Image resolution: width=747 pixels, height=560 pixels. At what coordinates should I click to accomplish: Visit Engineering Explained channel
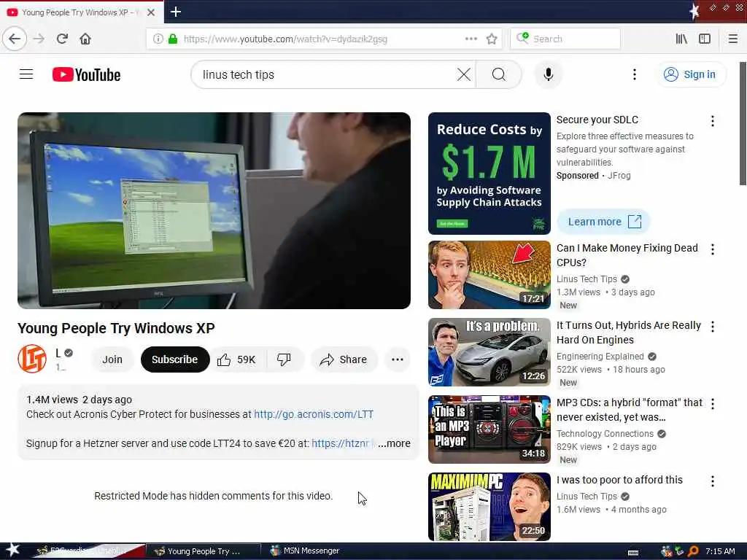click(600, 356)
